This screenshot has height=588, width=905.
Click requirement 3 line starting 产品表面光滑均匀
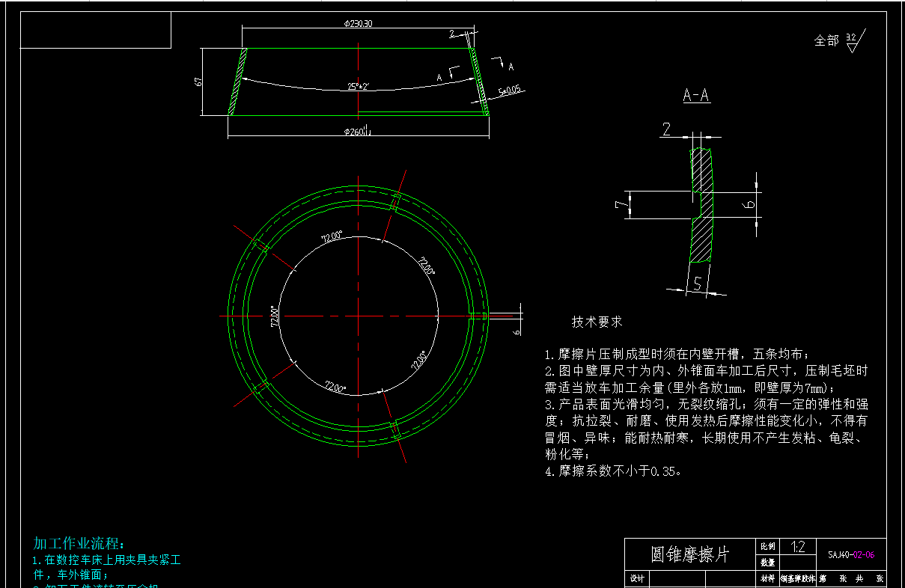[706, 404]
